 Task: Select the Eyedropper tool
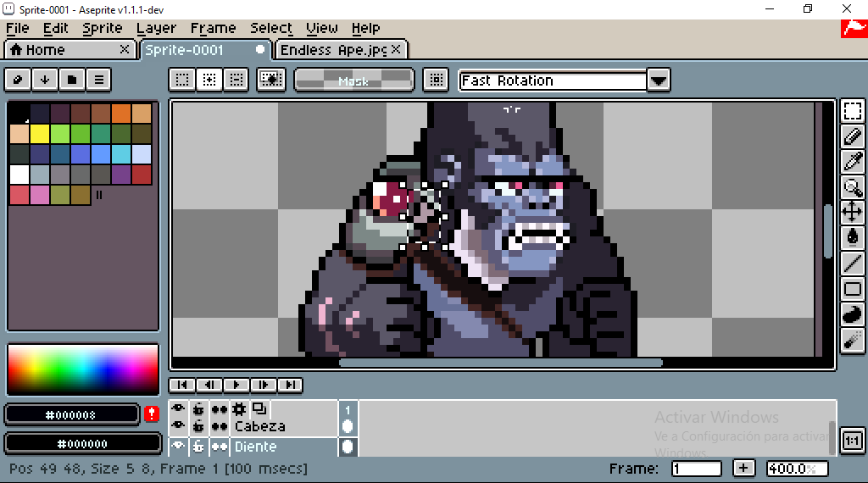coord(853,162)
